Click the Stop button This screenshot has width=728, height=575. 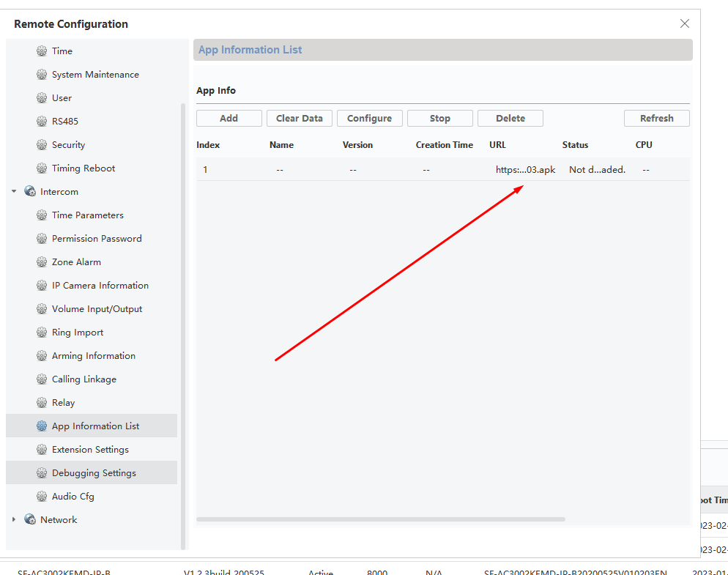click(x=440, y=119)
